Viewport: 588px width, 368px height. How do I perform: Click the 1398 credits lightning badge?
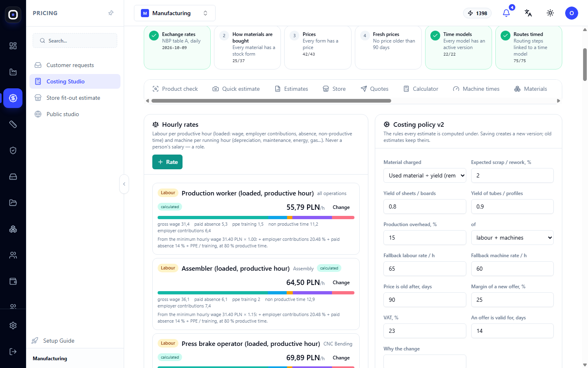[x=477, y=13]
